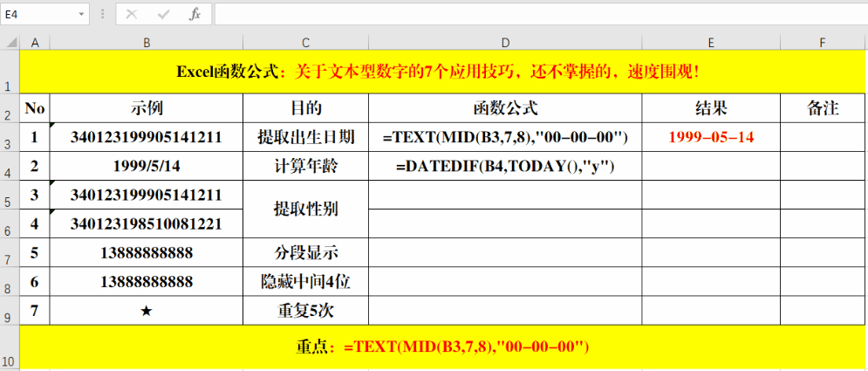Open the Insert Function fx icon
Image resolution: width=868 pixels, height=371 pixels.
195,14
